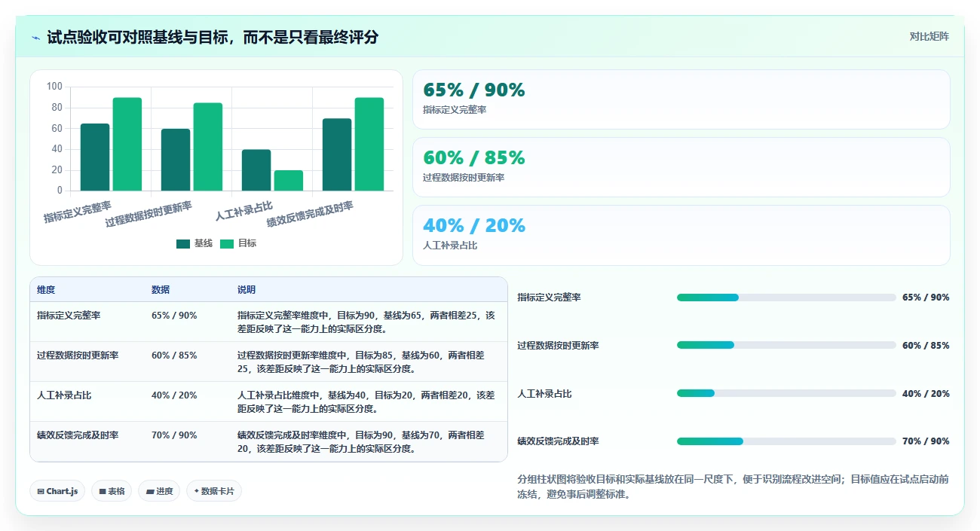980x531 pixels.
Task: Click the 过程数据按时更新率 baseline bar in chart
Action: tap(176, 160)
